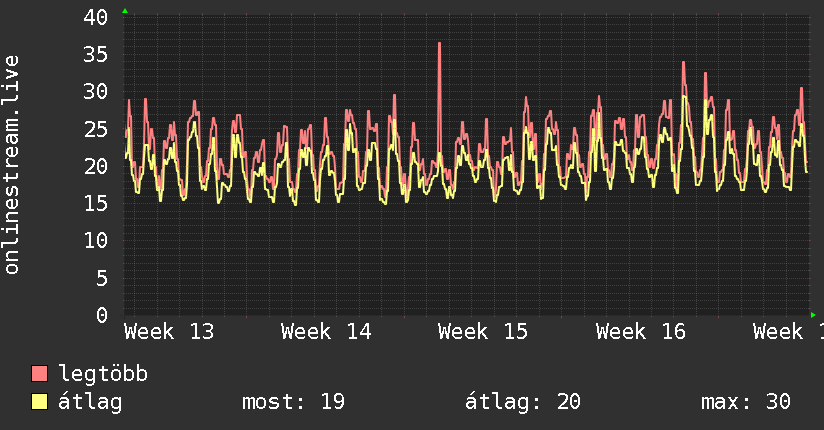Click the 'Week 16' axis label
Viewport: 824px width, 430px height.
[641, 332]
